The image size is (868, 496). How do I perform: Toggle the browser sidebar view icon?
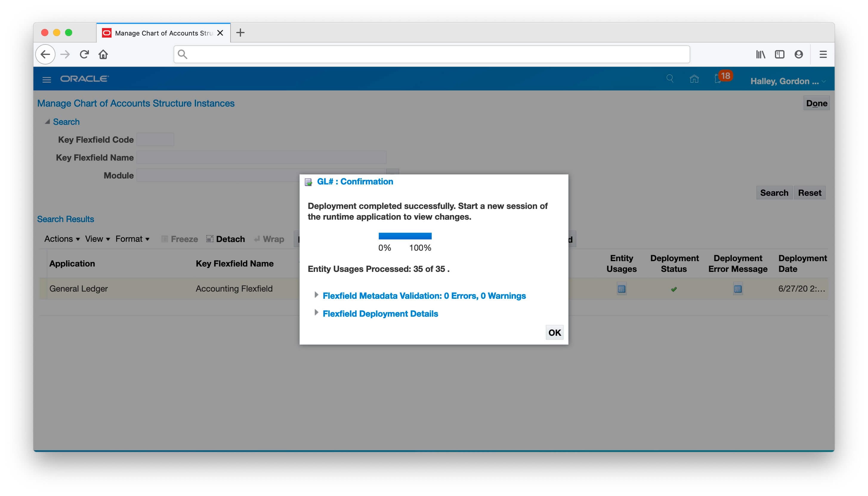pos(779,55)
